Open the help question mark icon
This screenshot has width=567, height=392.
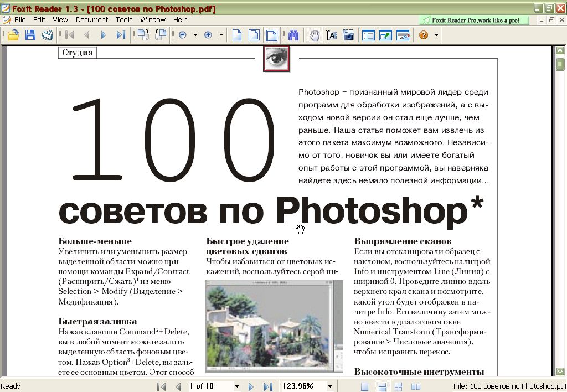424,35
